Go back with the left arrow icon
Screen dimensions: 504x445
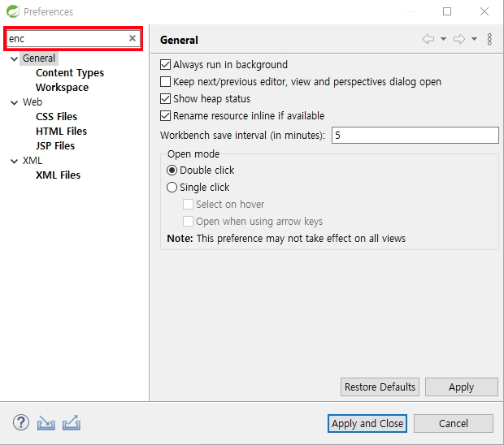(428, 39)
